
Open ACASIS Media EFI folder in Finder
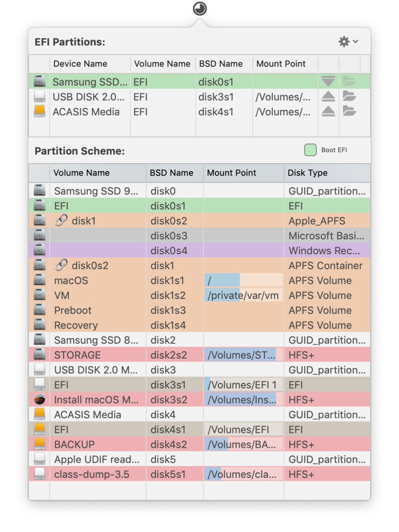point(349,111)
